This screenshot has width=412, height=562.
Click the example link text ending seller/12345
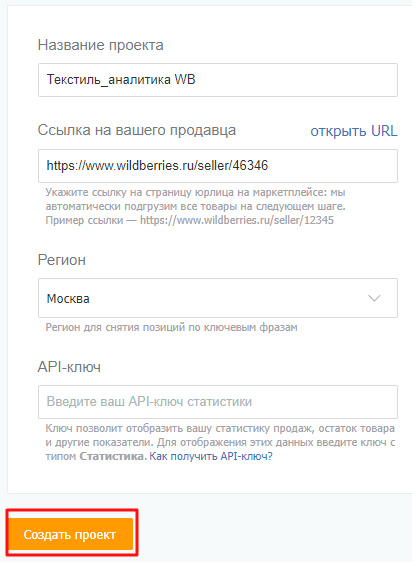(237, 220)
